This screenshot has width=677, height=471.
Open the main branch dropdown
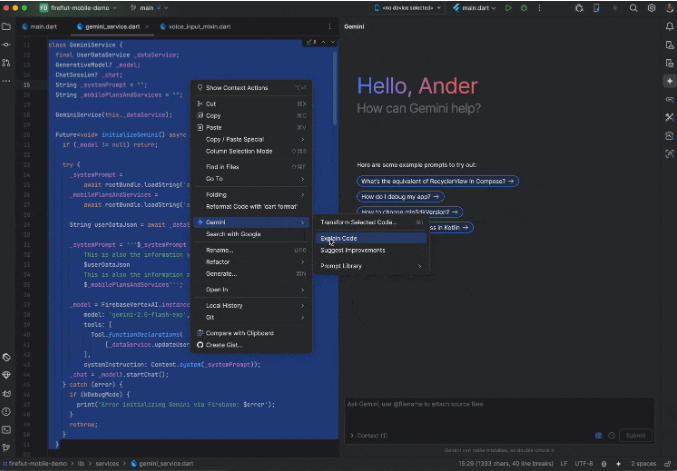coord(149,8)
